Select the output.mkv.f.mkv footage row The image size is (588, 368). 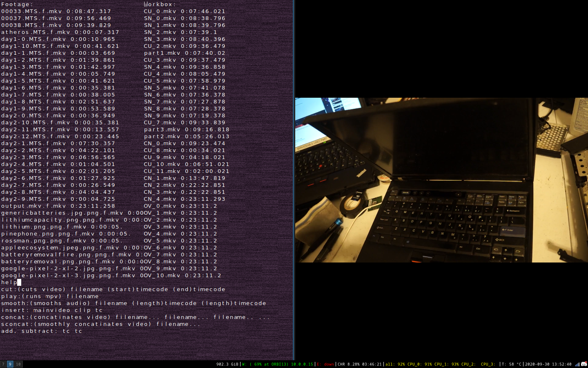(x=58, y=206)
